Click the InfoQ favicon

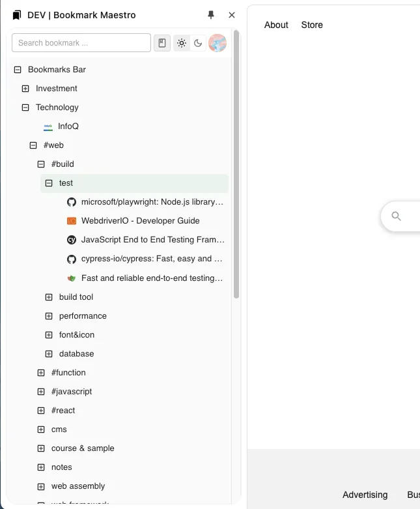pyautogui.click(x=48, y=126)
